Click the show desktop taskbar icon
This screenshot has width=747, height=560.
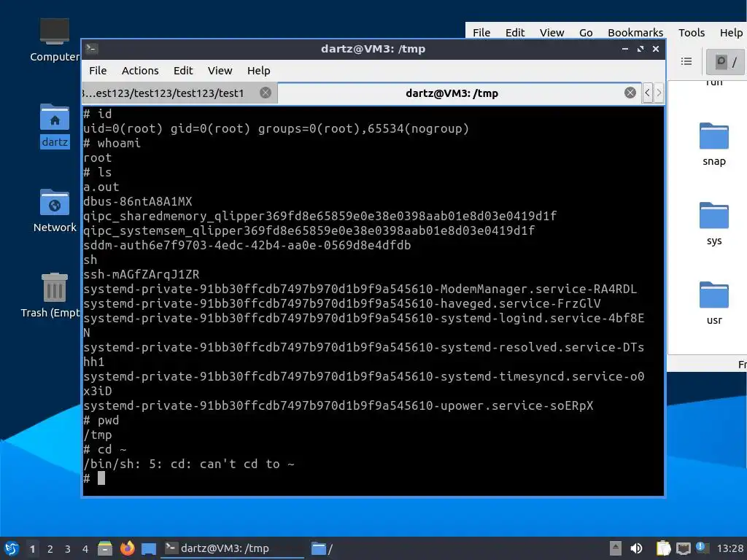[x=149, y=548]
